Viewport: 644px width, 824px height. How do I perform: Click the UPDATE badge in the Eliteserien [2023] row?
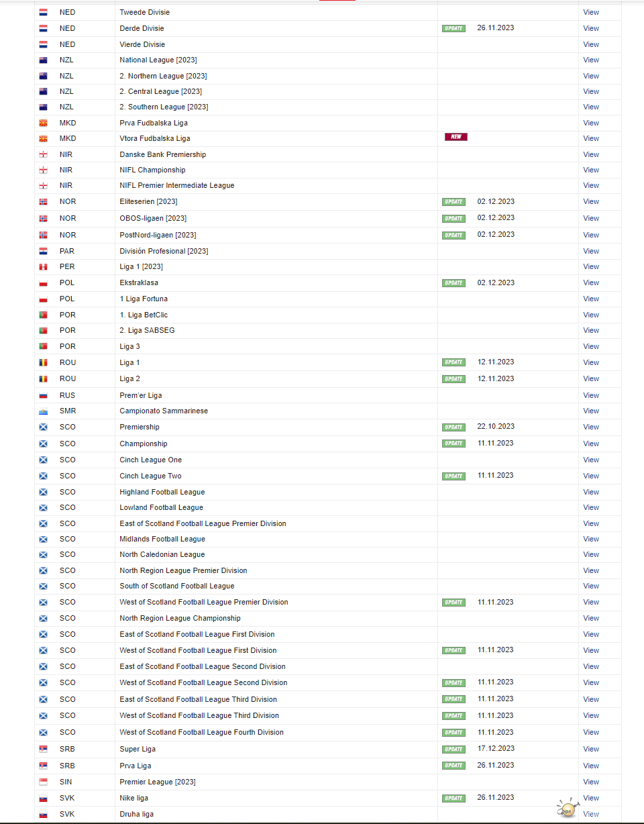(453, 202)
